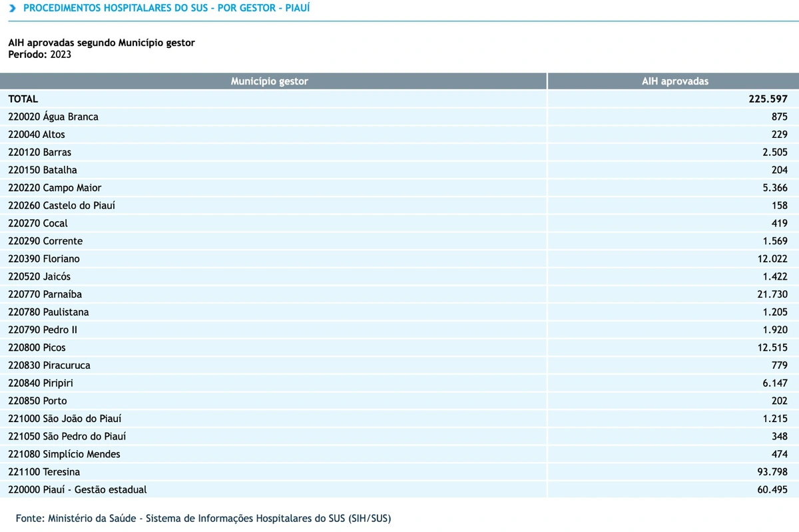Screen dimensions: 799x532
Task: Select the AIH aprovadas column header
Action: (x=674, y=81)
